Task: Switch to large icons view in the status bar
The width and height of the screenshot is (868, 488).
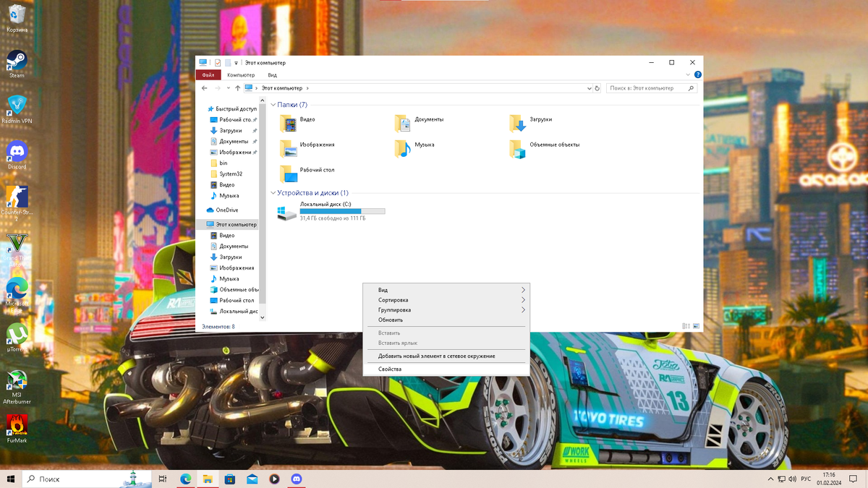Action: click(696, 327)
